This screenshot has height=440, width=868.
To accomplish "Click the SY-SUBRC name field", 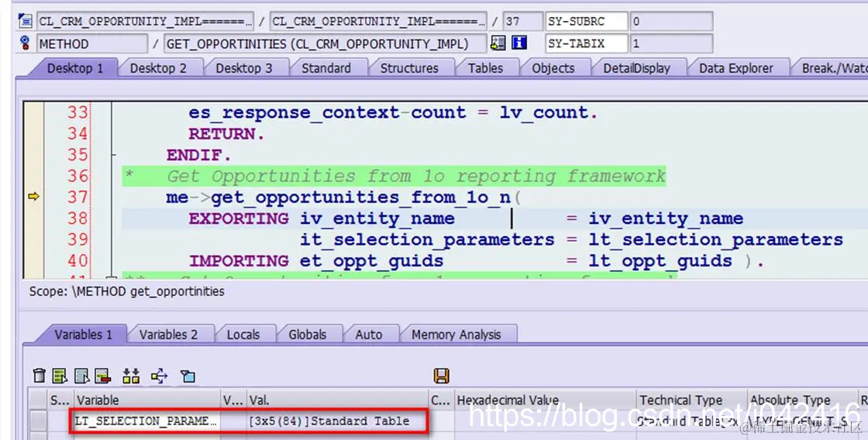I will tap(586, 21).
